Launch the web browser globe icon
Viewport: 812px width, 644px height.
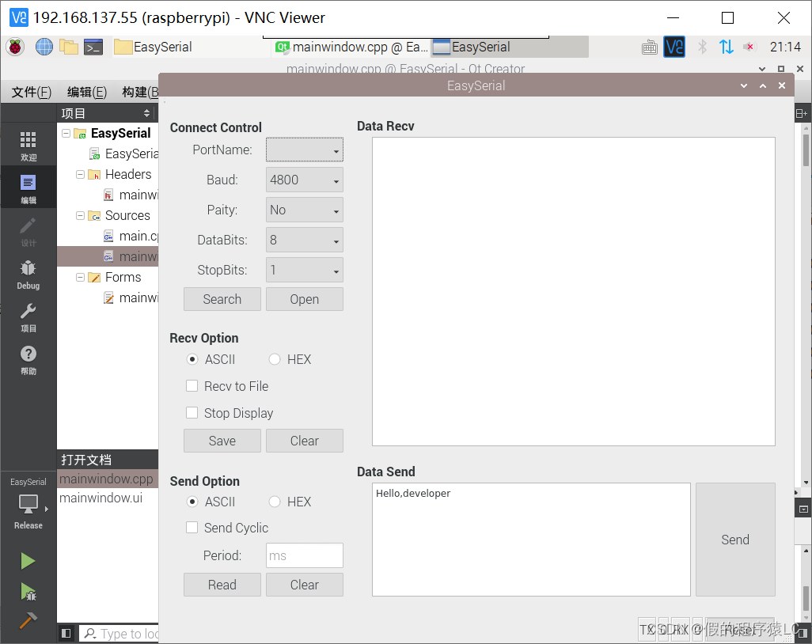(44, 47)
